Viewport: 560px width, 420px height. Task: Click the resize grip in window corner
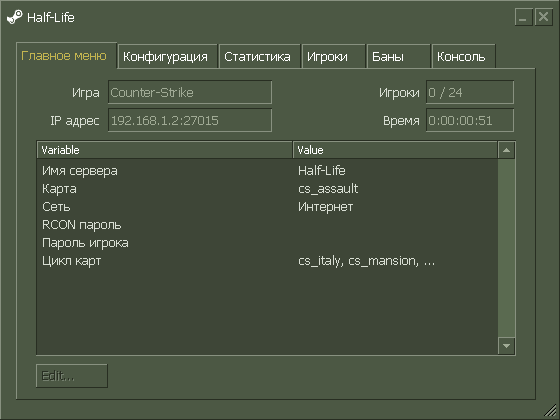pos(551,411)
